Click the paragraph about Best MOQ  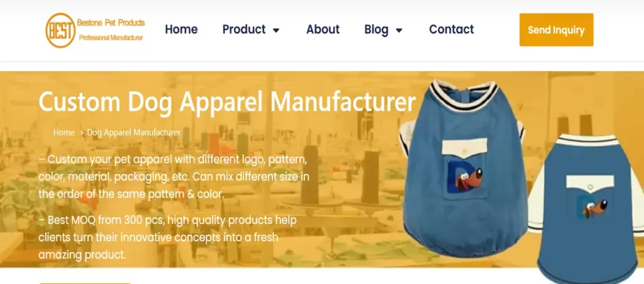pos(167,237)
